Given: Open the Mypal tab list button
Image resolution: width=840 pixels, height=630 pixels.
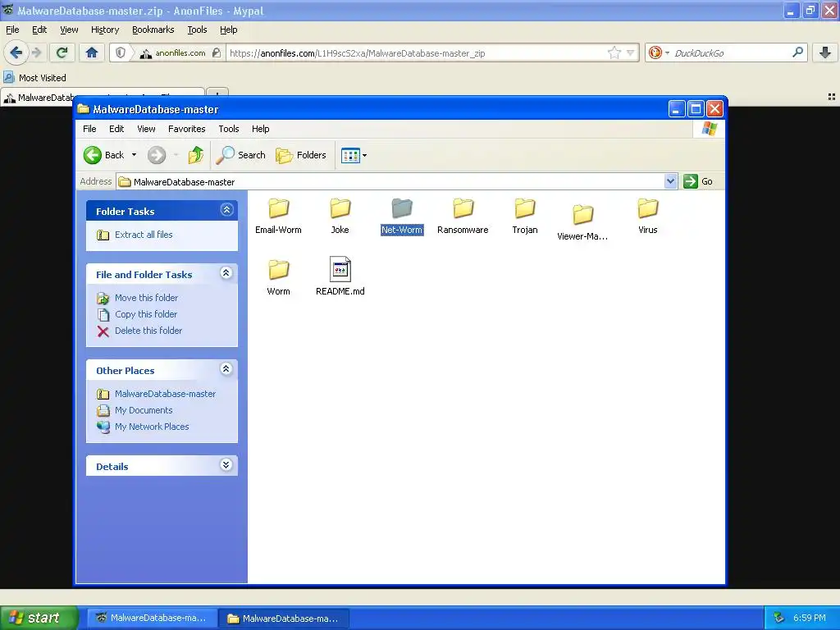Looking at the screenshot, I should click(x=832, y=97).
